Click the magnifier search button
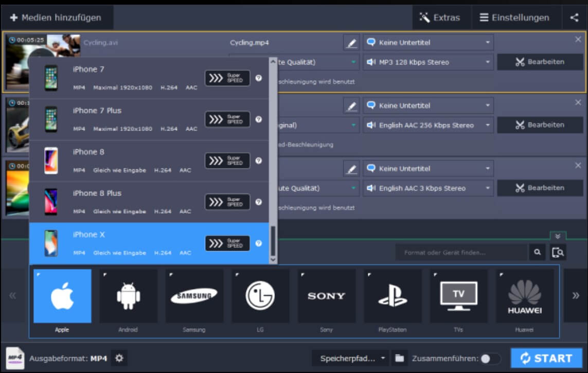The width and height of the screenshot is (588, 373). pos(537,252)
